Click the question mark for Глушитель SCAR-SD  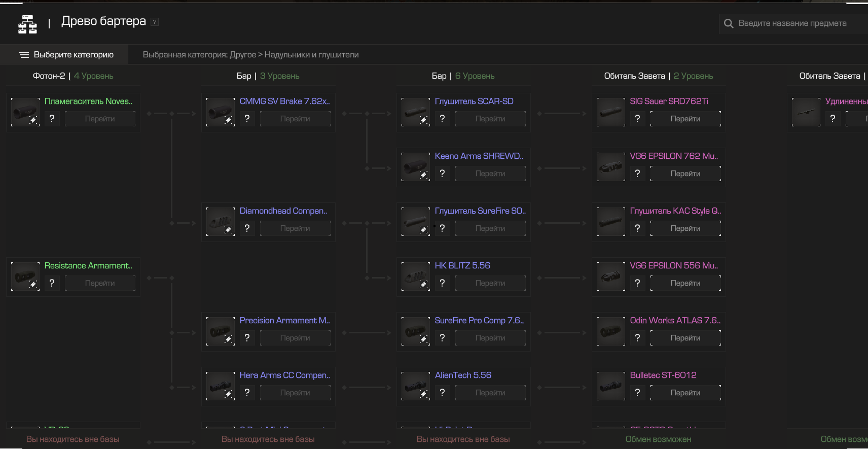[x=442, y=119]
